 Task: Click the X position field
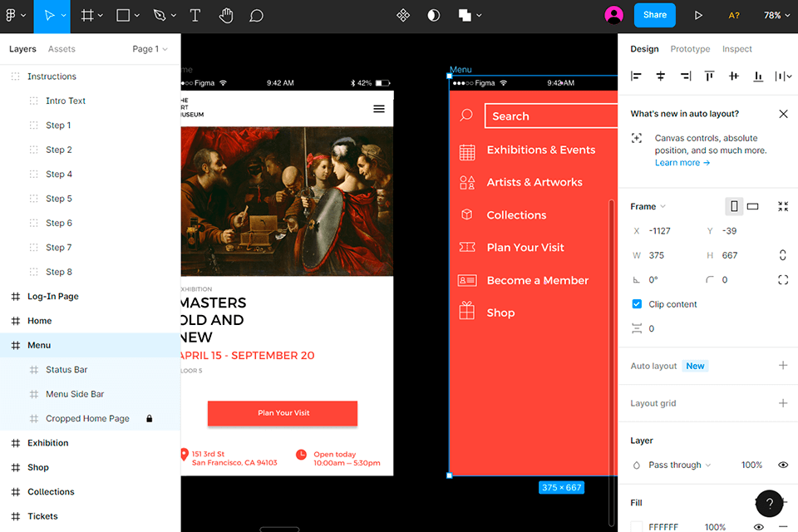pyautogui.click(x=662, y=230)
